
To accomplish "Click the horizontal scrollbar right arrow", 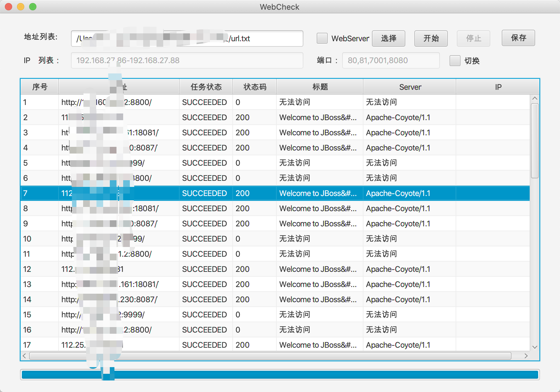I will click(x=526, y=356).
